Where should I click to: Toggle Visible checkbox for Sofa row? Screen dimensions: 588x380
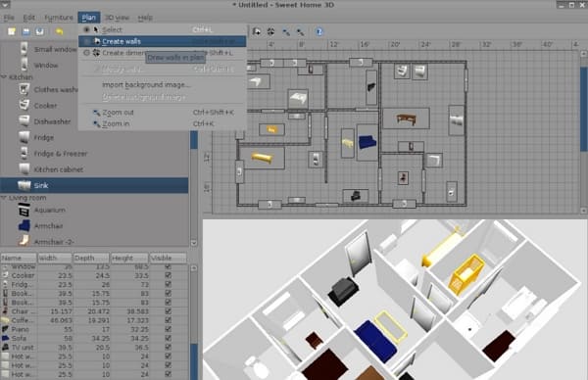pos(168,339)
